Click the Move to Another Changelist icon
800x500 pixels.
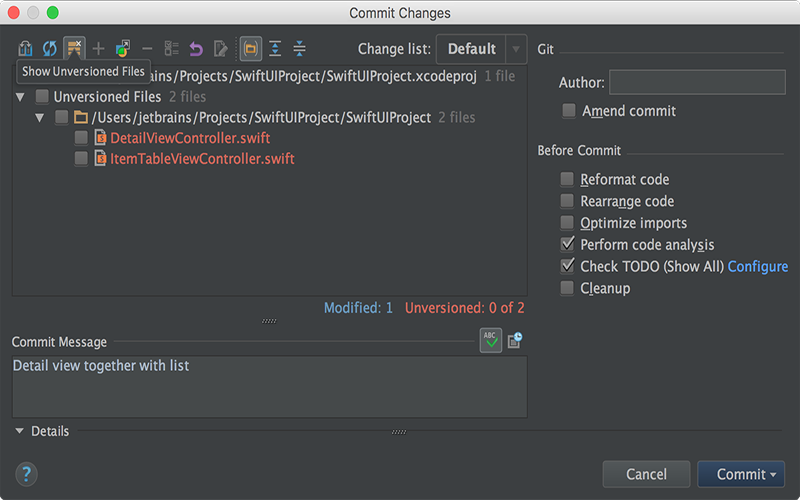[x=123, y=49]
